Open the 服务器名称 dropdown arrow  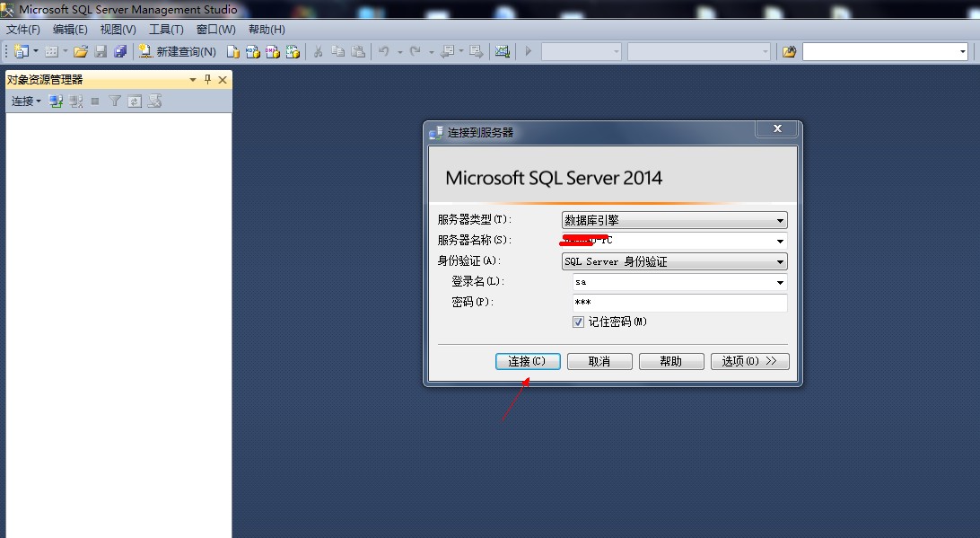pos(780,241)
